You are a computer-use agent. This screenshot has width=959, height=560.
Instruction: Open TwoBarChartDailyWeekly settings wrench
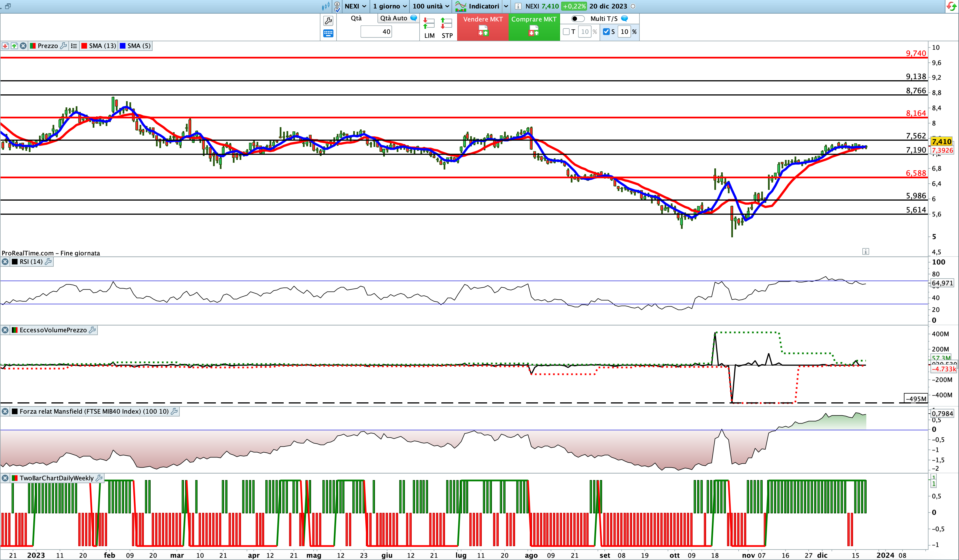click(x=99, y=478)
